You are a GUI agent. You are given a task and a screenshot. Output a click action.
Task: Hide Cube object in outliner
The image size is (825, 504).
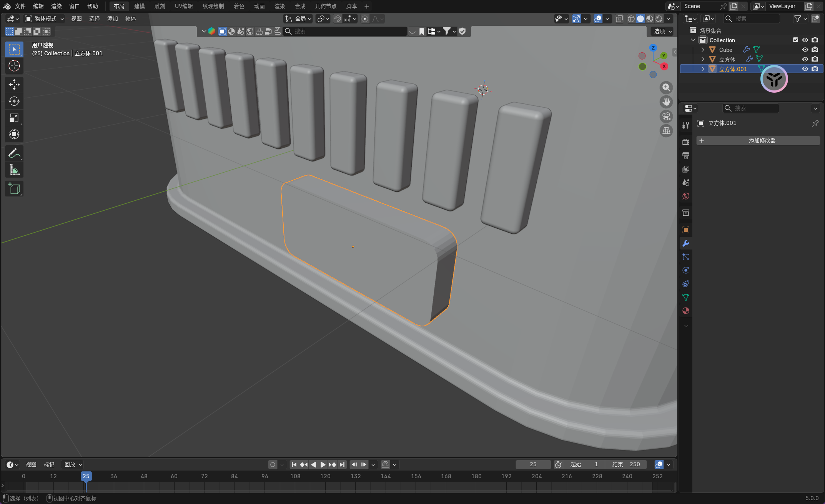805,50
